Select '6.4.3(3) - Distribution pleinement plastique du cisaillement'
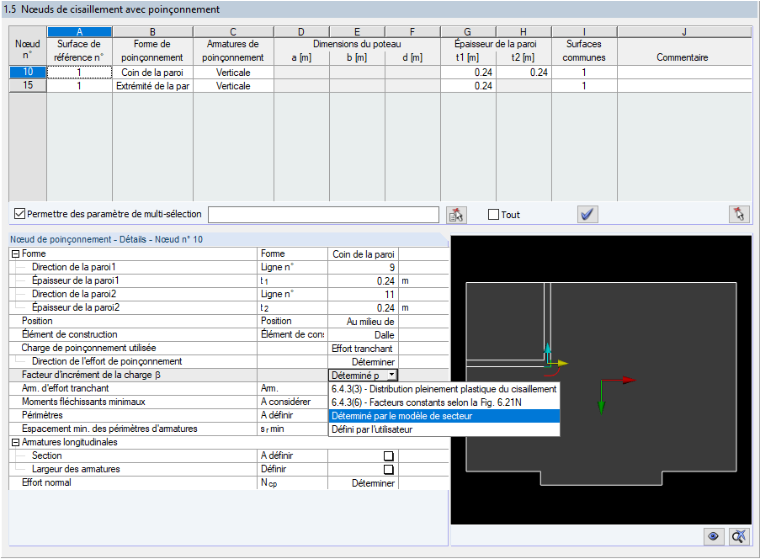Image resolution: width=760 pixels, height=560 pixels. click(444, 389)
